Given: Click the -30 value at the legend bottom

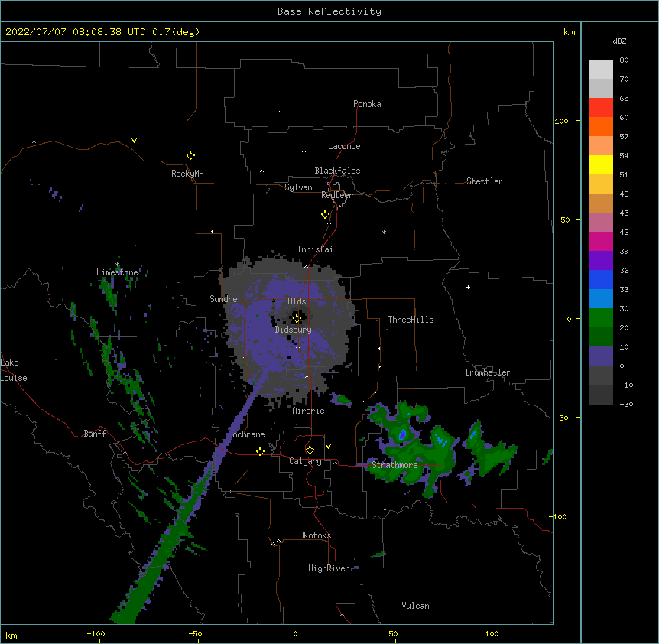Looking at the screenshot, I should coord(626,404).
